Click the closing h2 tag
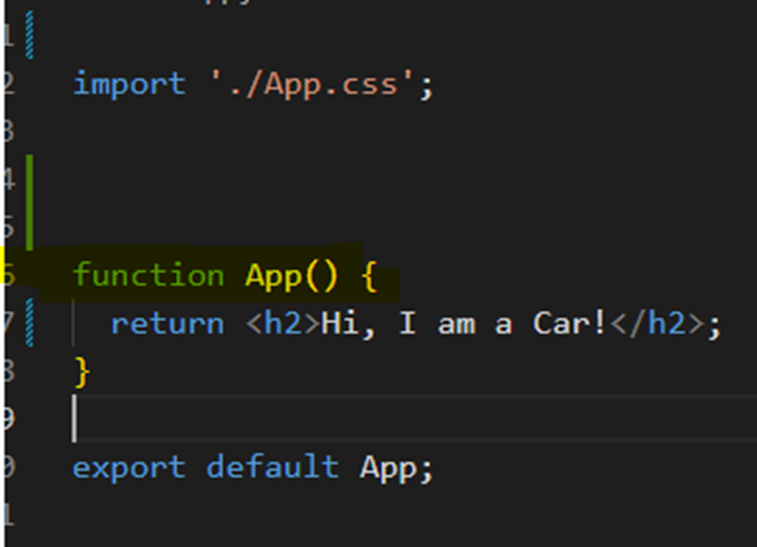This screenshot has height=547, width=757. tap(657, 323)
